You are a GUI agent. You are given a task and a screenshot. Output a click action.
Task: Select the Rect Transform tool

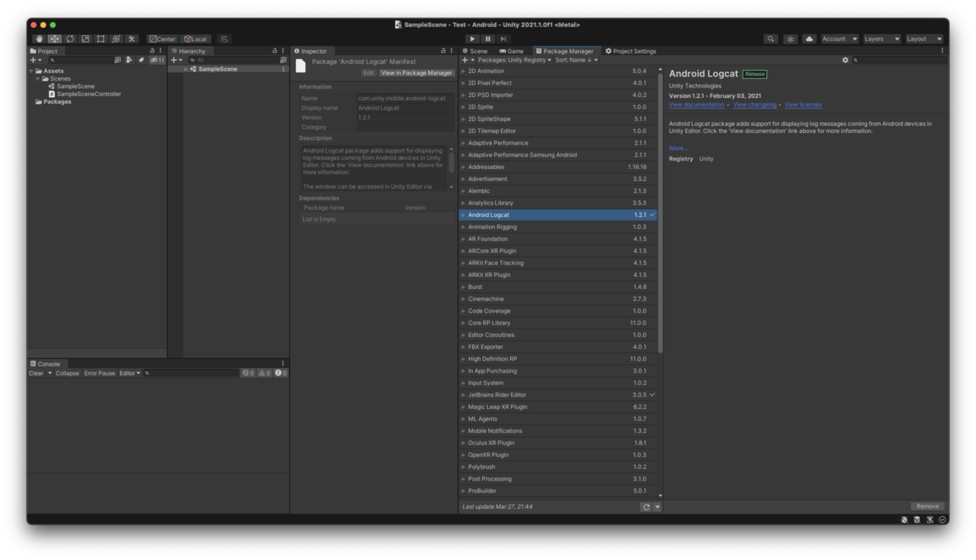100,39
